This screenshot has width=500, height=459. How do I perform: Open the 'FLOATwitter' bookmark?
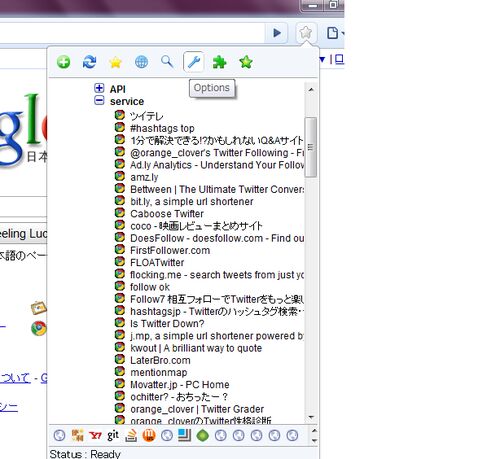tap(157, 263)
